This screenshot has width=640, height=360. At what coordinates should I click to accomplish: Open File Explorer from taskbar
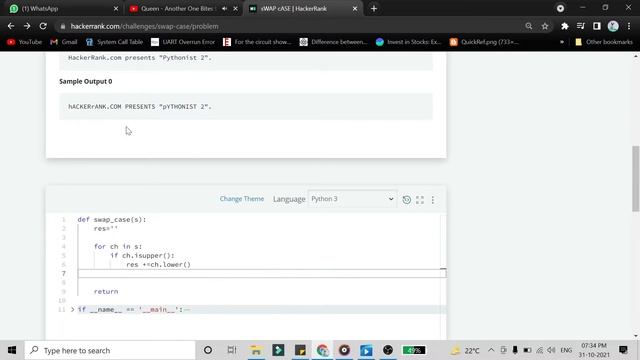pos(256,350)
